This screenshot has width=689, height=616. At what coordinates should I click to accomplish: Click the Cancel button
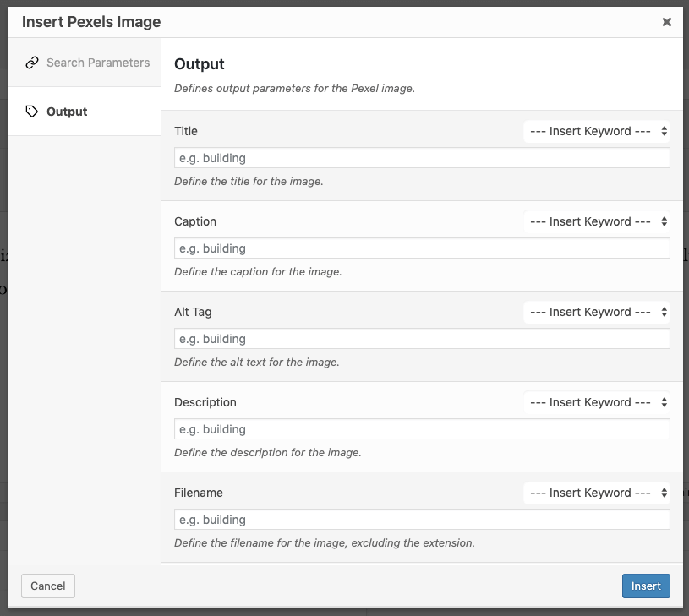click(48, 586)
